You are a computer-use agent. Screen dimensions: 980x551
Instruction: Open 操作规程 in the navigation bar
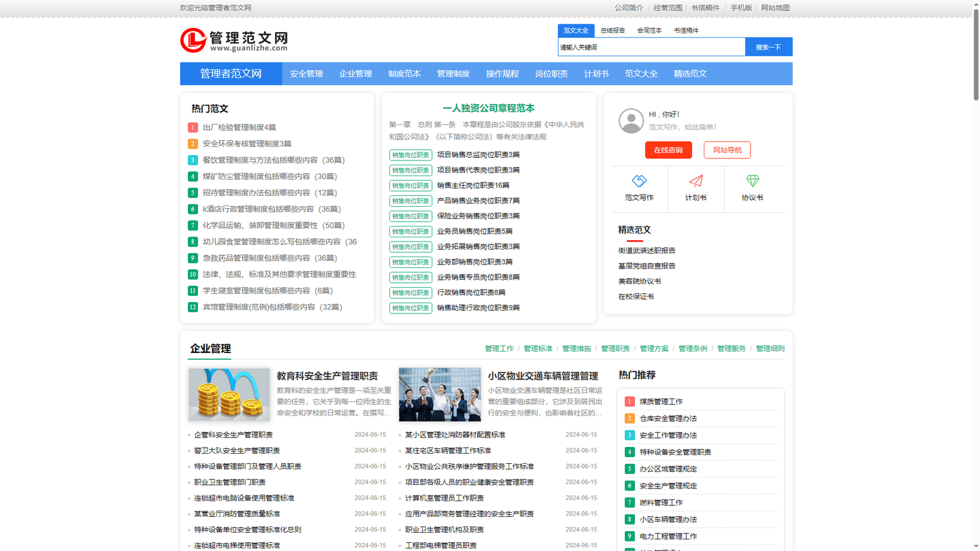pyautogui.click(x=502, y=73)
